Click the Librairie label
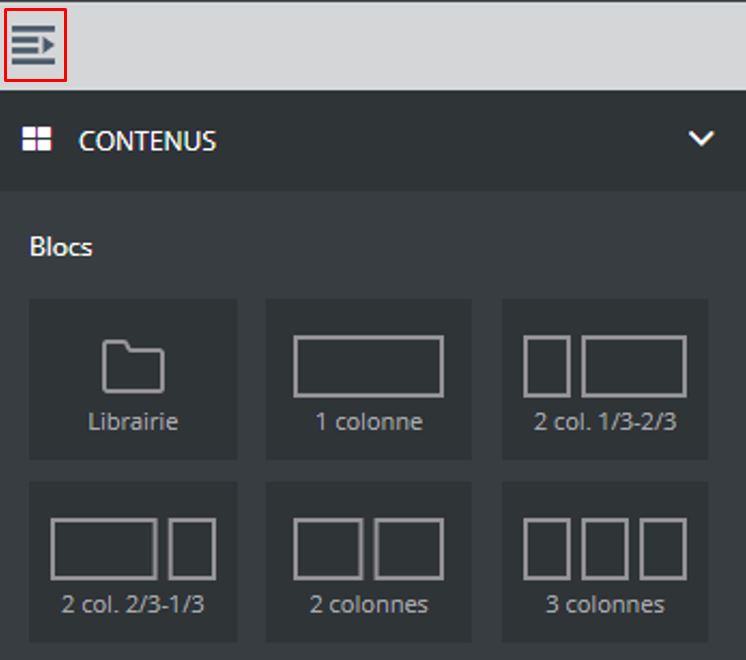 click(133, 421)
